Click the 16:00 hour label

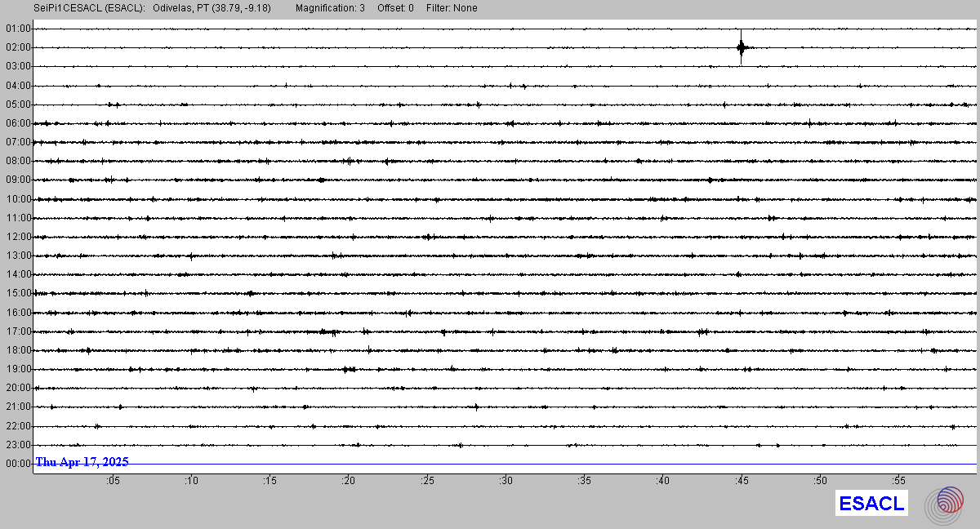(x=18, y=313)
